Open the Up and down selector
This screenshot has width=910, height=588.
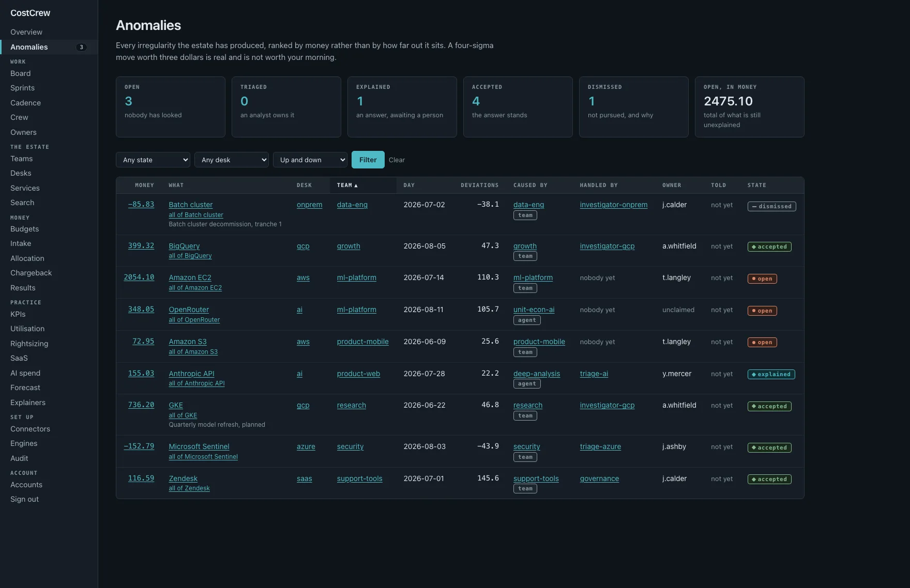(x=310, y=160)
